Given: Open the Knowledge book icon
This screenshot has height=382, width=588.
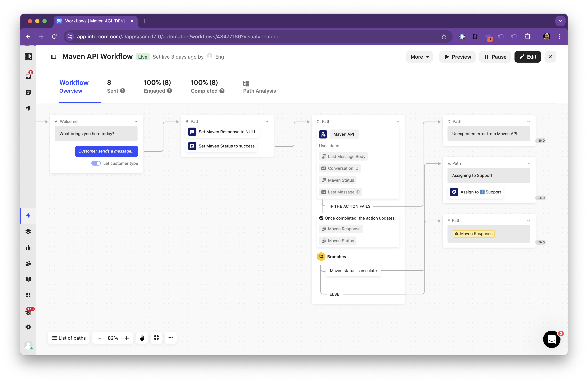Looking at the screenshot, I should click(28, 279).
